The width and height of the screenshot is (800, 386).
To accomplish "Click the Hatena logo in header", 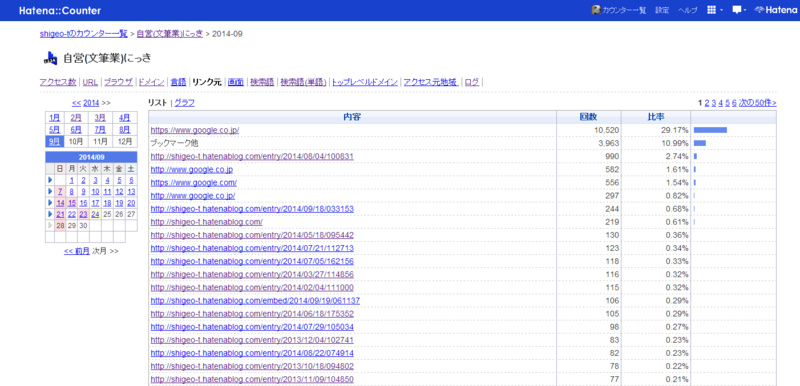I will [776, 10].
